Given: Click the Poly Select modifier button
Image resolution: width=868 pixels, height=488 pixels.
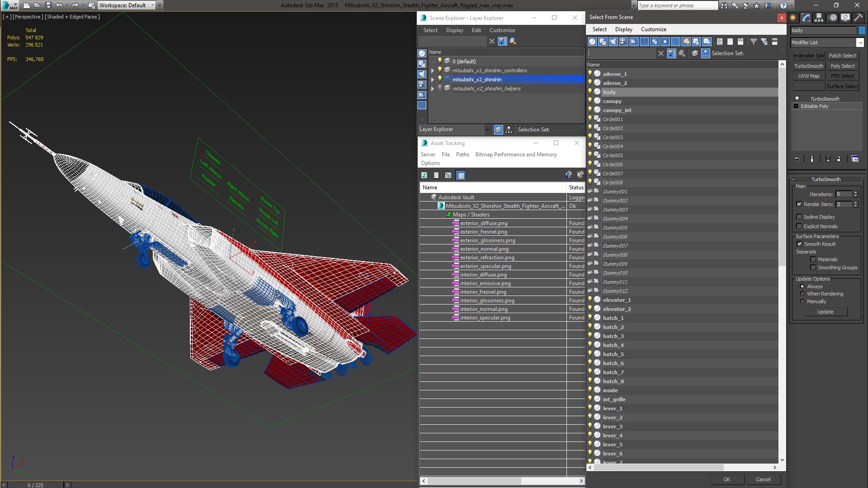Looking at the screenshot, I should [x=843, y=66].
